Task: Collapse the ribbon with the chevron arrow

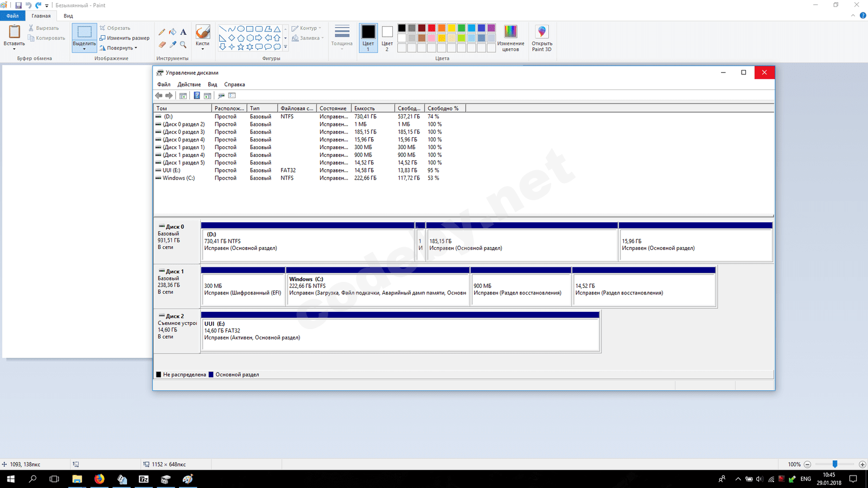Action: (853, 16)
